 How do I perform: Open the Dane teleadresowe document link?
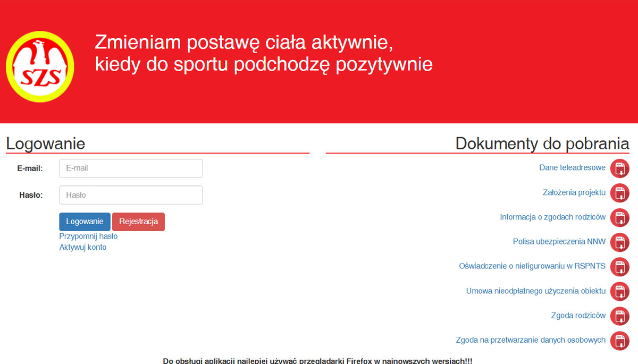(x=572, y=168)
